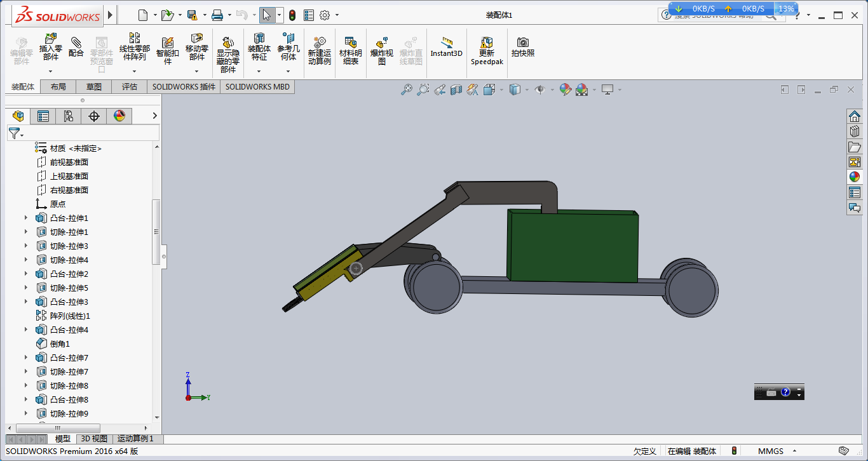Click Show Hidden Components (显示隐藏的零部件)
The width and height of the screenshot is (868, 461).
227,43
